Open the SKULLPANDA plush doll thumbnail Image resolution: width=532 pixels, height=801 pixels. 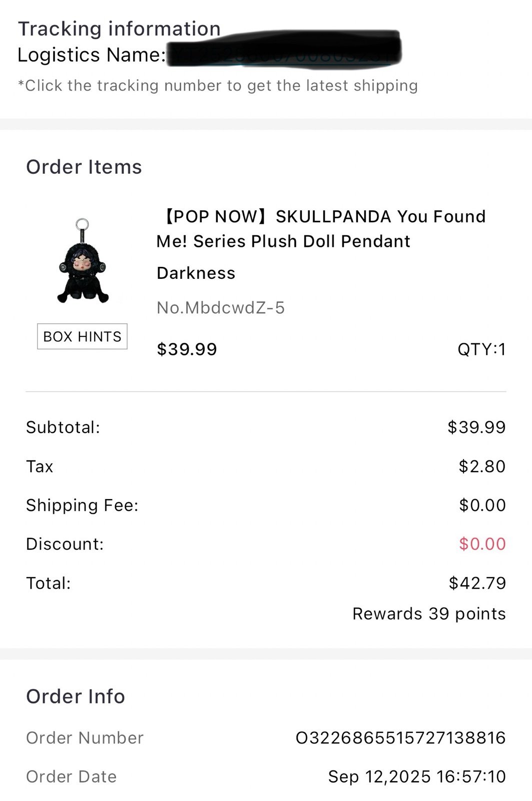[x=83, y=261]
